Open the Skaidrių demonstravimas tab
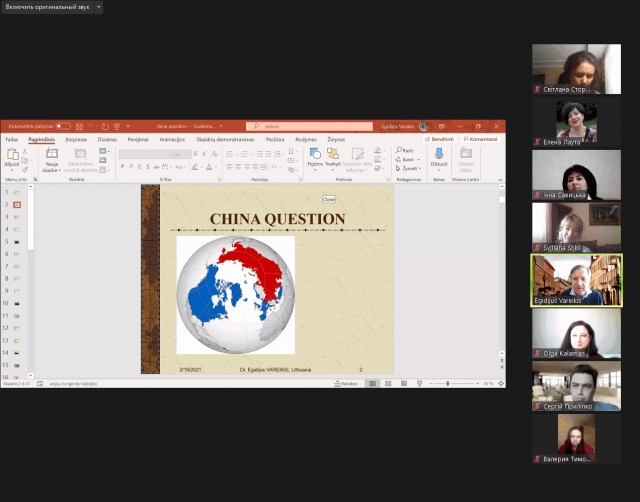This screenshot has height=502, width=640. click(x=225, y=139)
